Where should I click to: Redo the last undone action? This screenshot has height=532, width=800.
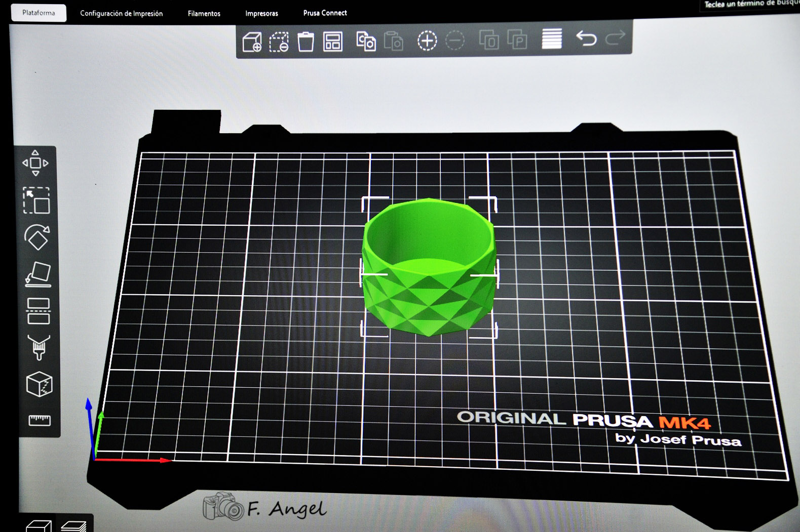[x=616, y=37]
